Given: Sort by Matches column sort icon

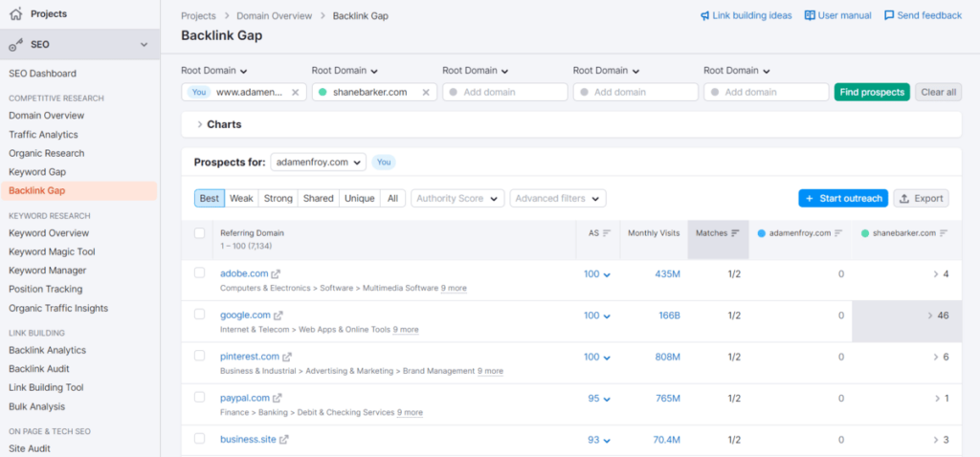Looking at the screenshot, I should (x=736, y=233).
